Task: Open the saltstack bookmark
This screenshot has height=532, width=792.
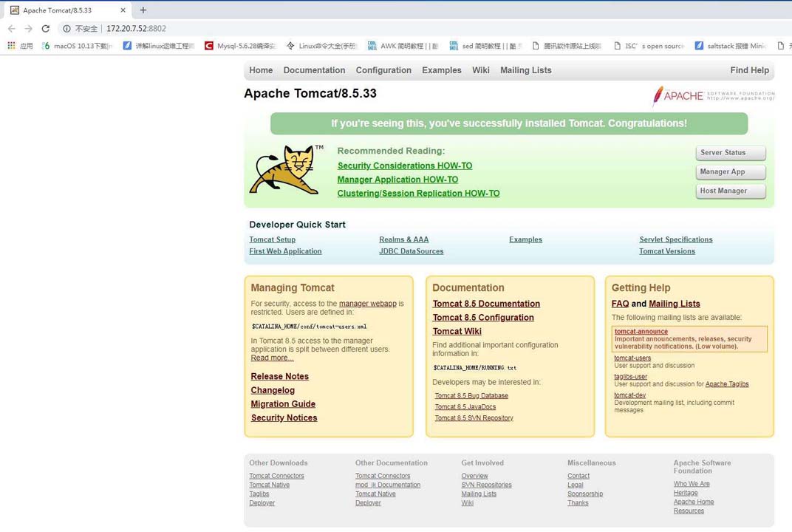Action: [x=731, y=46]
